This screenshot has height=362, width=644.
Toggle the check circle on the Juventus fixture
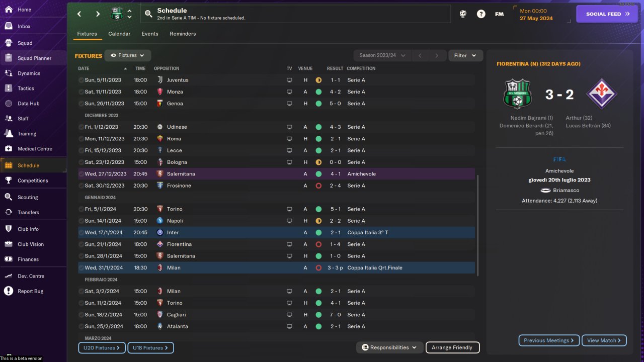[x=81, y=80]
